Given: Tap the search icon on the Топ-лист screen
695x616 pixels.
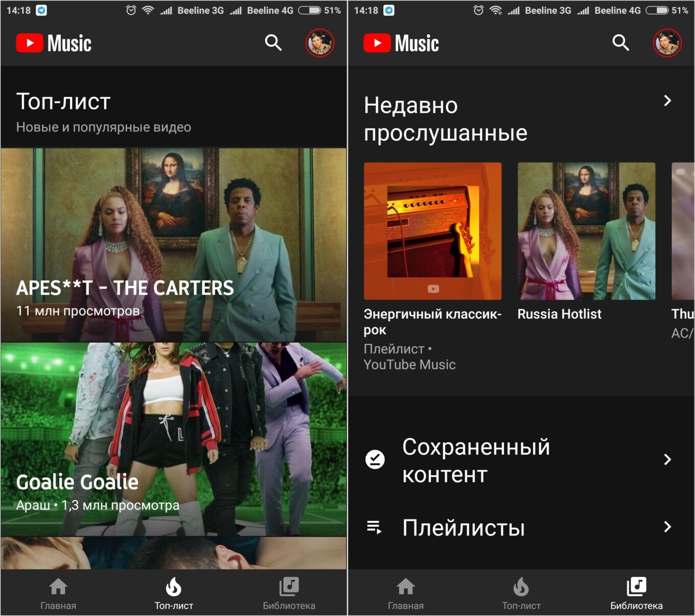Looking at the screenshot, I should tap(273, 43).
